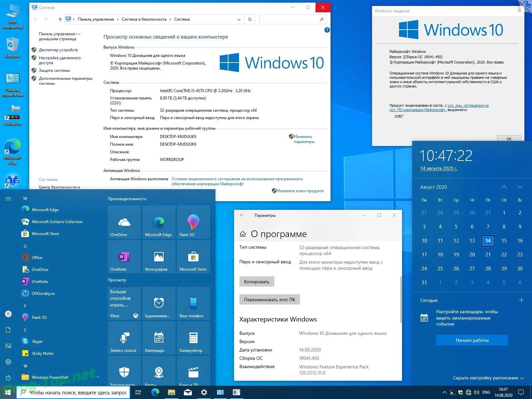Click the 'Копировать' button

click(257, 282)
